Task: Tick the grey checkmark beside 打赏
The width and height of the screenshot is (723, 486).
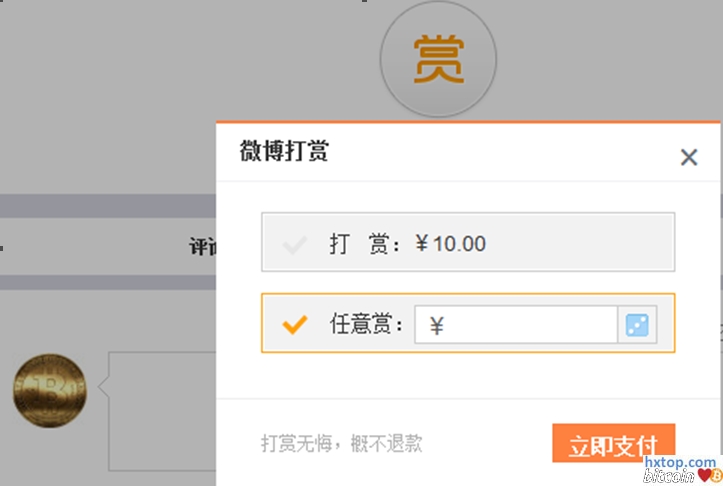Action: pyautogui.click(x=294, y=243)
